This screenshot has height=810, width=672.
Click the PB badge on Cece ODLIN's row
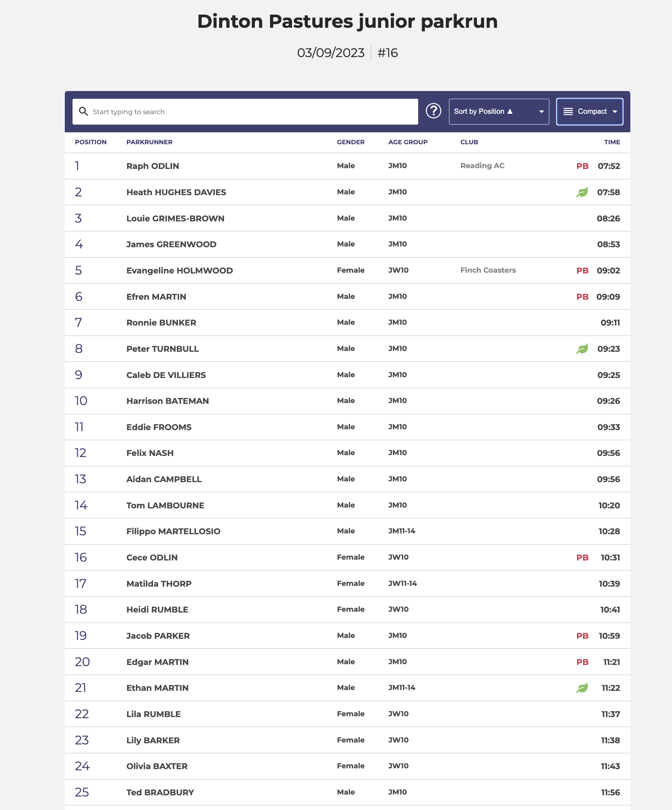[582, 557]
